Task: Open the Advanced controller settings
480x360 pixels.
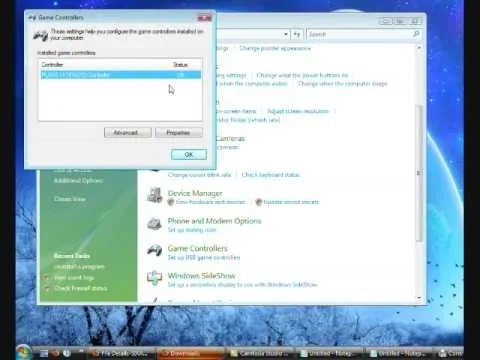Action: 128,133
